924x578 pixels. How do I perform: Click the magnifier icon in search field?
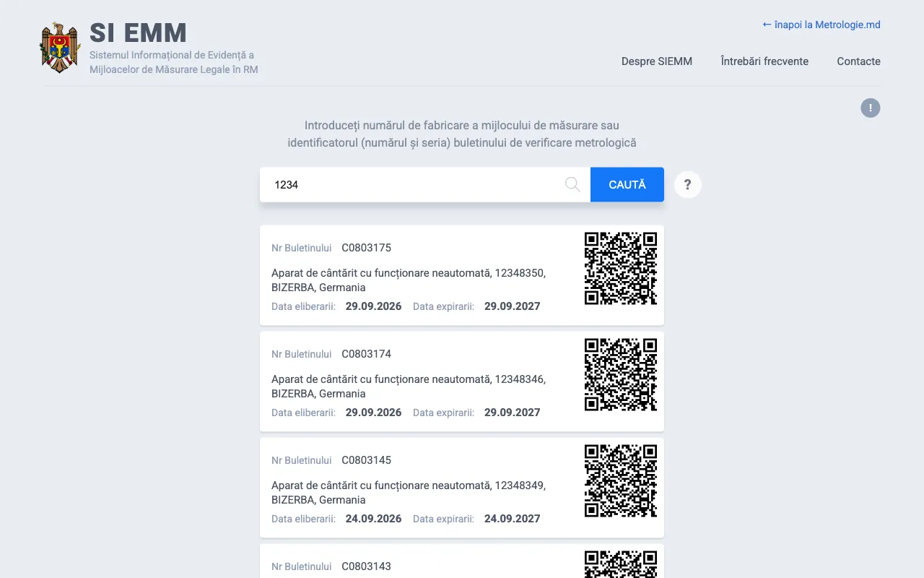[572, 185]
